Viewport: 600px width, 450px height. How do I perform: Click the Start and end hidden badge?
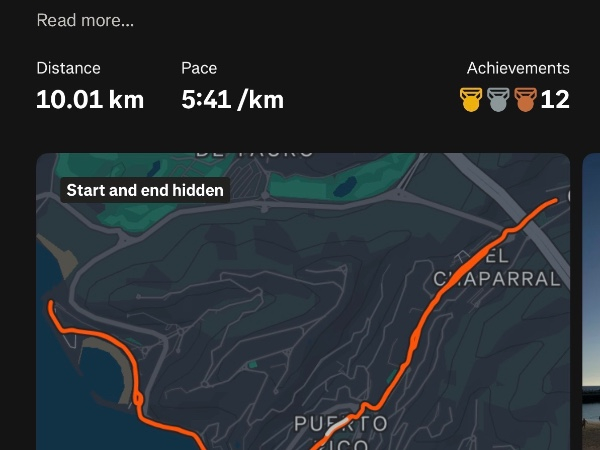(x=145, y=190)
